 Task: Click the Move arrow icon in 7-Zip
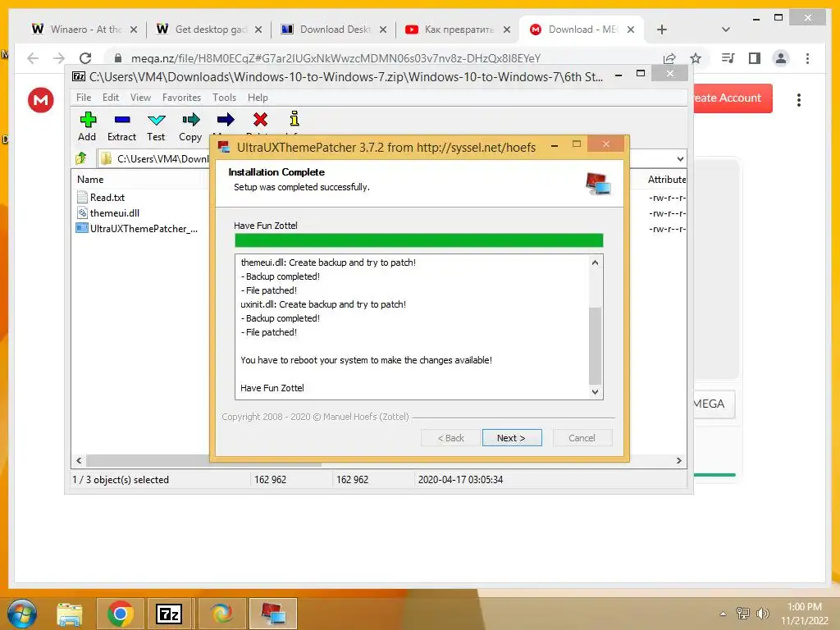tap(226, 120)
